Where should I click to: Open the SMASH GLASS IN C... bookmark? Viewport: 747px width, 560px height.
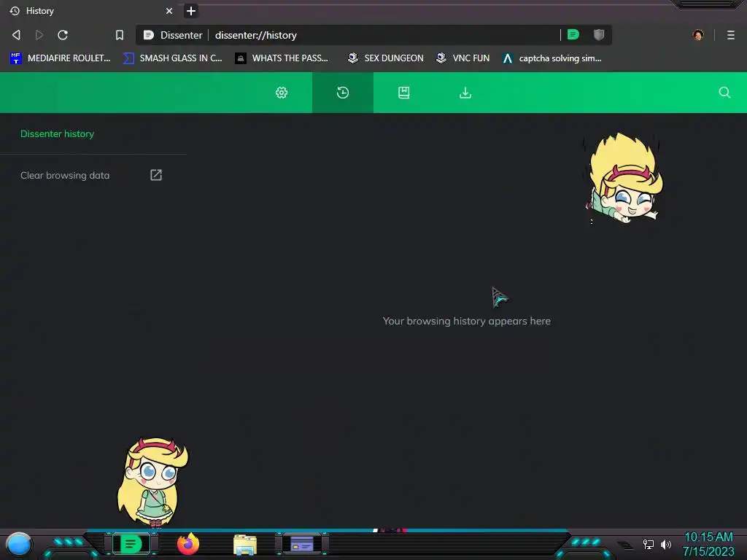click(172, 58)
